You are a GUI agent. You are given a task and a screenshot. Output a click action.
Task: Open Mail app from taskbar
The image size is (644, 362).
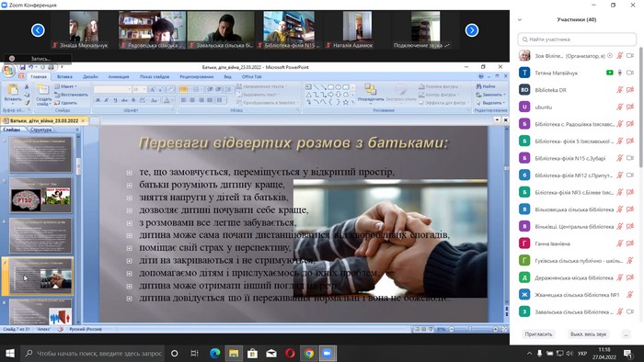click(271, 354)
